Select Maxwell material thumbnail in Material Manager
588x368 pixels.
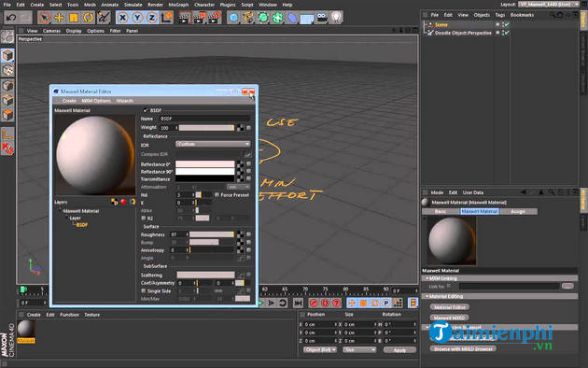click(x=26, y=329)
